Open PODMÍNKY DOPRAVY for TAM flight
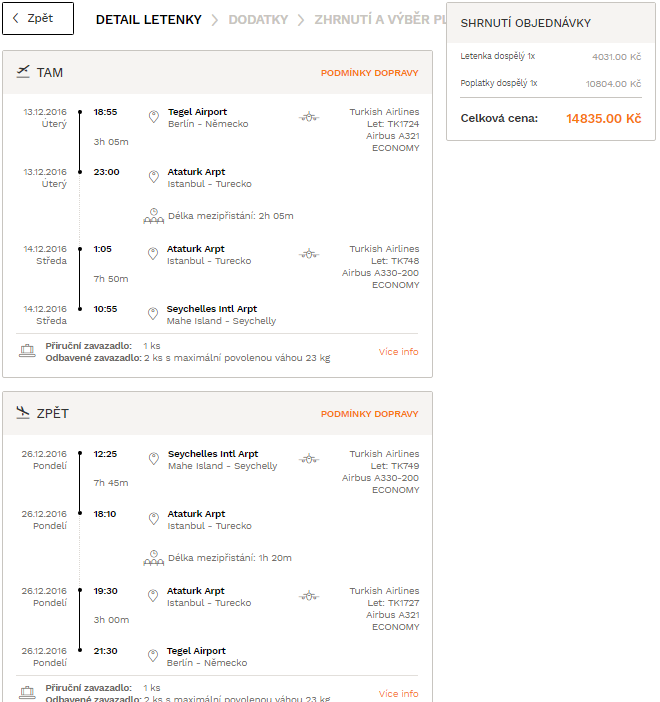 coord(369,73)
